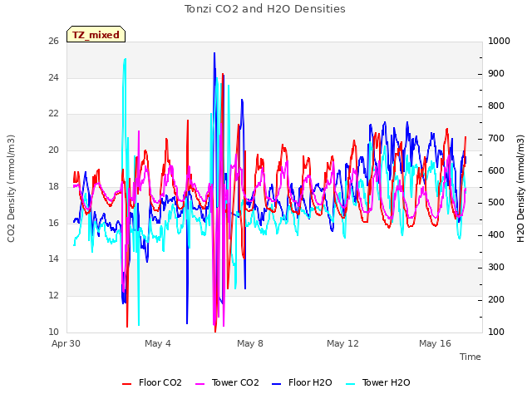Click the cyan Tower H2O legend swatch

point(351,384)
